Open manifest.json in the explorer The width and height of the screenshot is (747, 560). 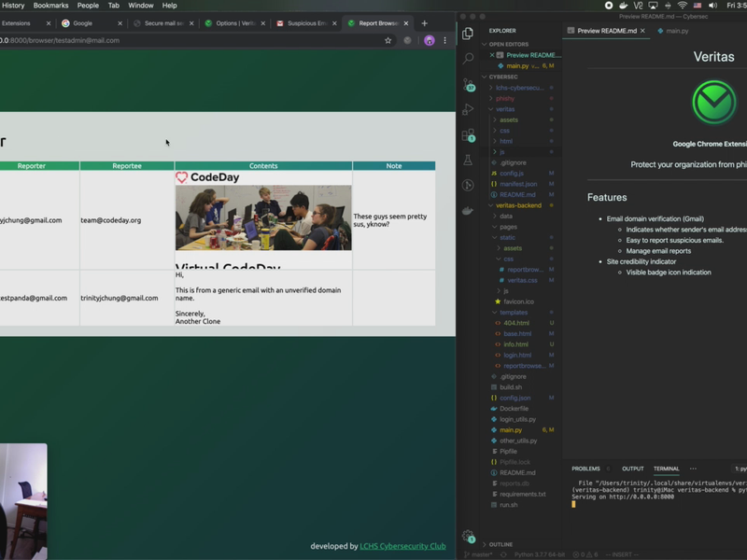[x=518, y=184]
